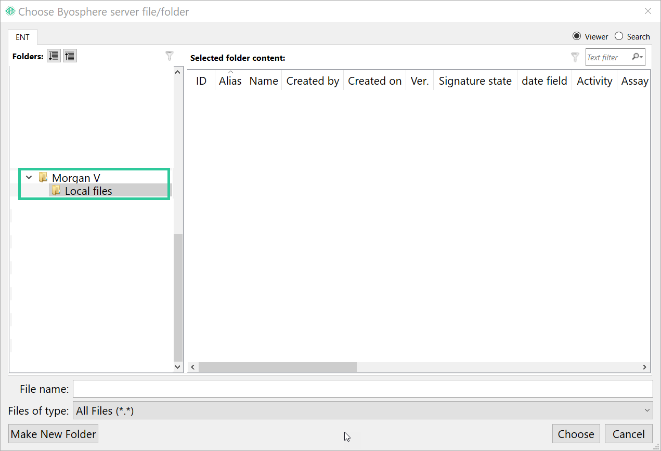Click the folders panel filter funnel icon
Image resolution: width=661 pixels, height=451 pixels.
(x=169, y=56)
